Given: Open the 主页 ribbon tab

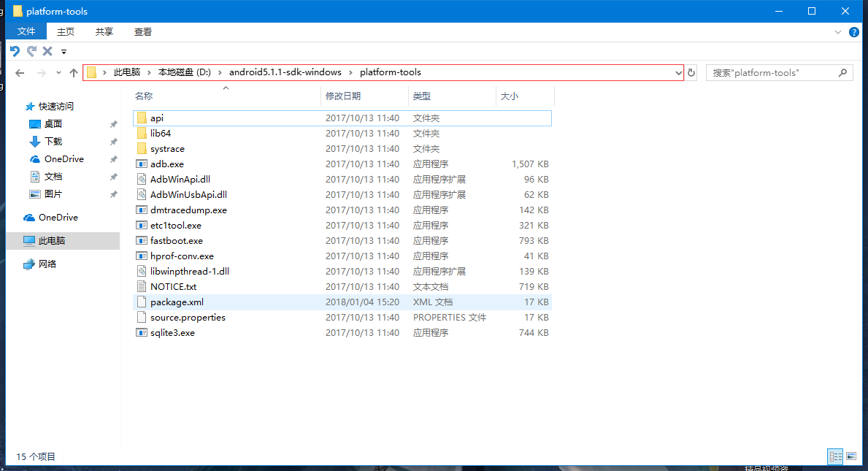Looking at the screenshot, I should click(65, 31).
